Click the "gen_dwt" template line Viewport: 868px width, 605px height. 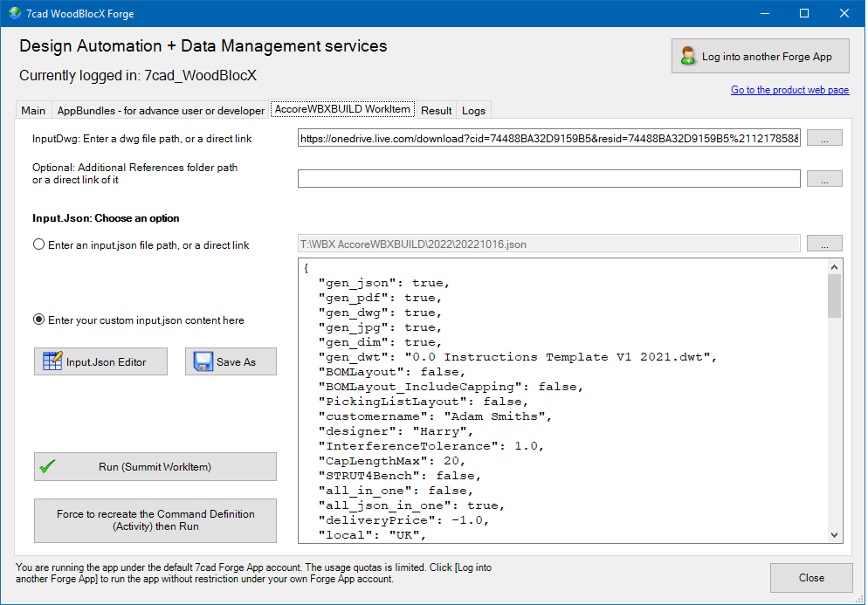(x=518, y=357)
